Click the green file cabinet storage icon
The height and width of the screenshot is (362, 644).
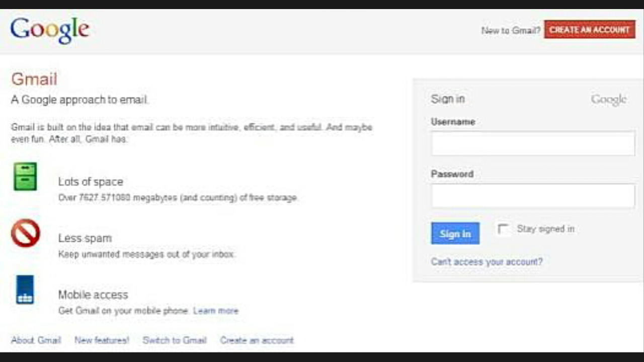[25, 176]
